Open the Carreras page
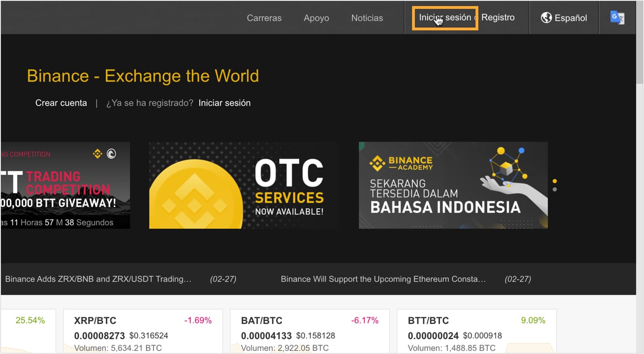 click(x=264, y=18)
